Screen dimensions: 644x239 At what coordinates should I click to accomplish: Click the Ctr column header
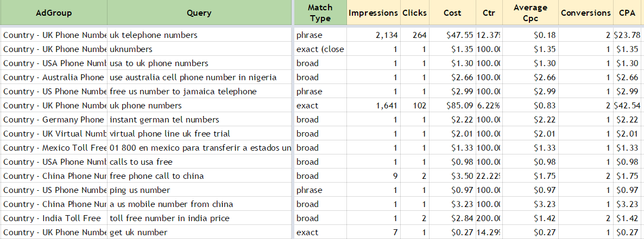click(x=488, y=13)
